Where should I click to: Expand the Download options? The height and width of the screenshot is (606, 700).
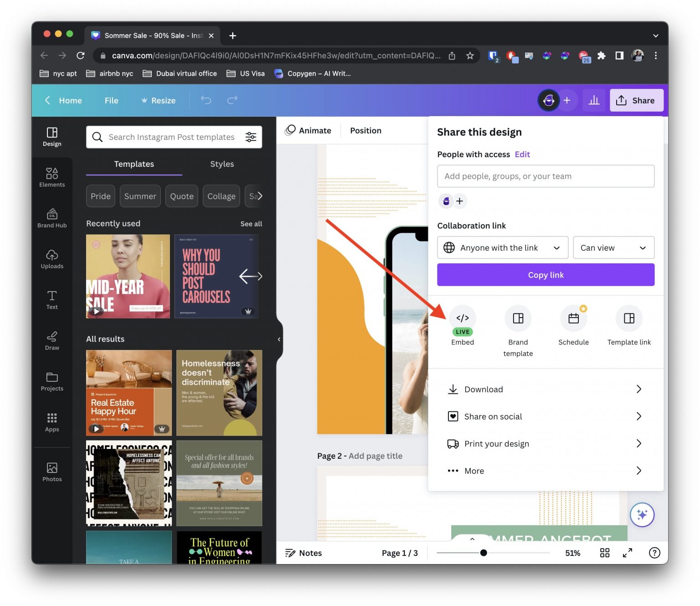(x=546, y=389)
